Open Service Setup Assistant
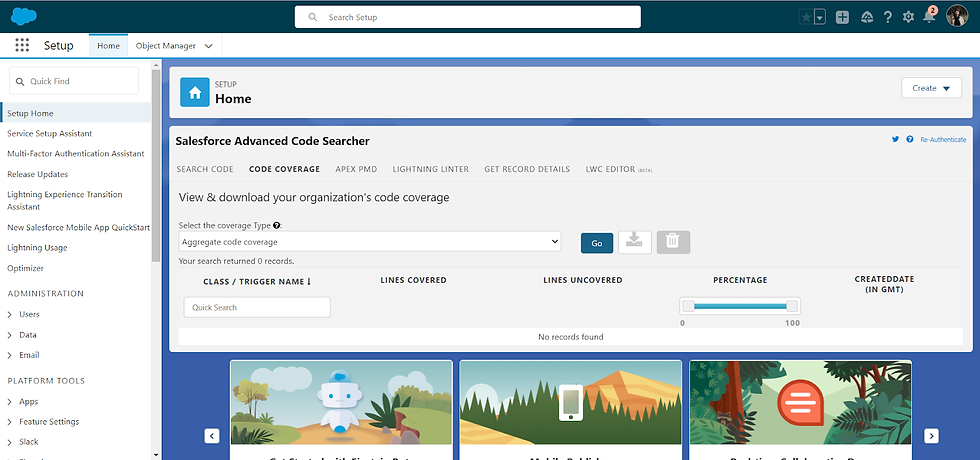980x460 pixels. coord(49,133)
